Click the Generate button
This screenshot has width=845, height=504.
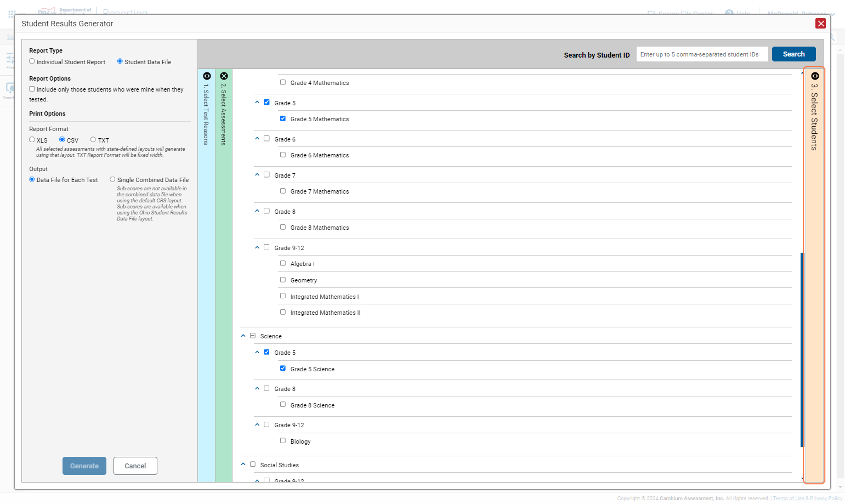84,466
